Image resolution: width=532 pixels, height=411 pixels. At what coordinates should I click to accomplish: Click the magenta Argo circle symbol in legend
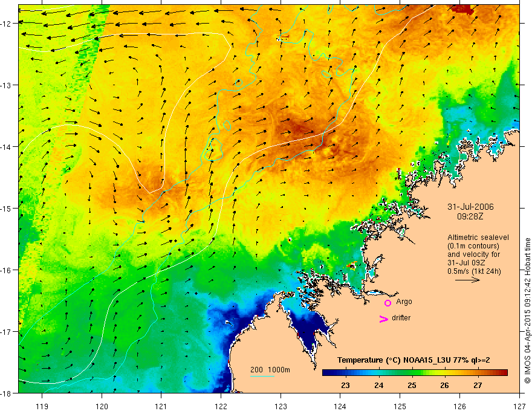click(388, 303)
